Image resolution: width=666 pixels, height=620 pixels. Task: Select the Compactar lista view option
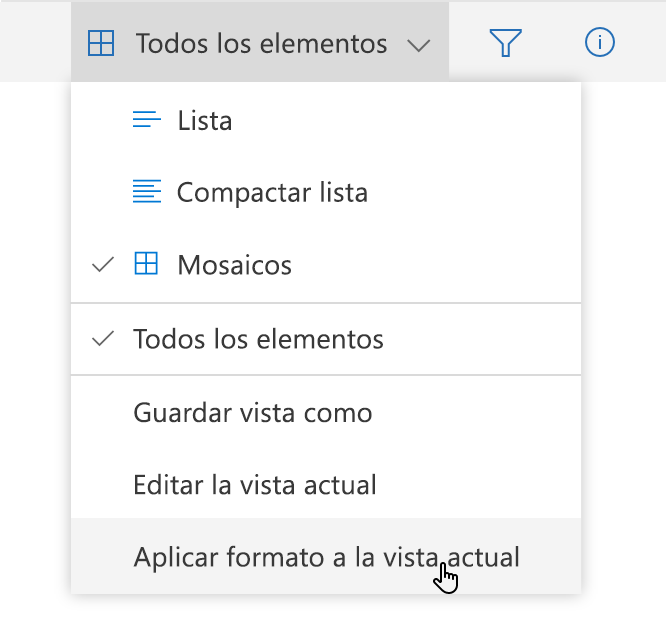[x=272, y=193]
